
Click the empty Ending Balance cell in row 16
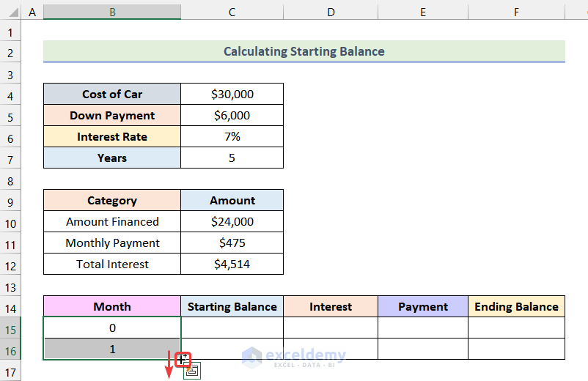516,349
